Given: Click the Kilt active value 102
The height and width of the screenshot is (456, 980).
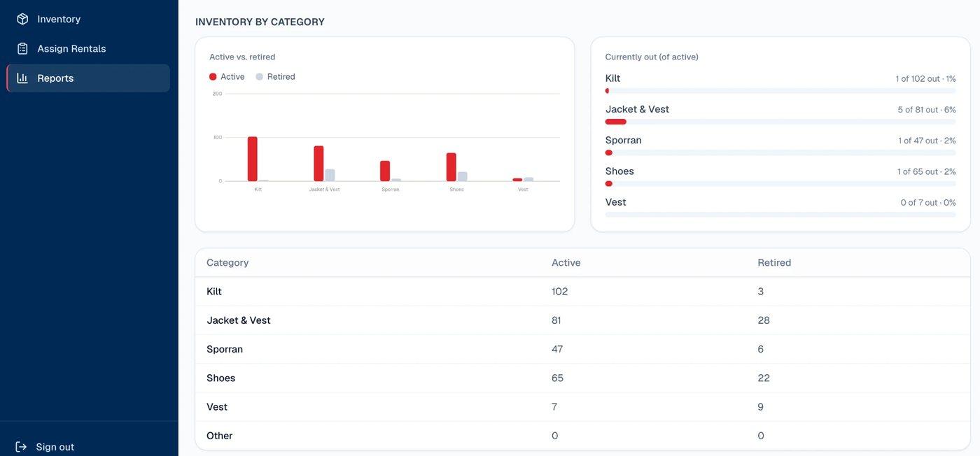Looking at the screenshot, I should tap(560, 292).
